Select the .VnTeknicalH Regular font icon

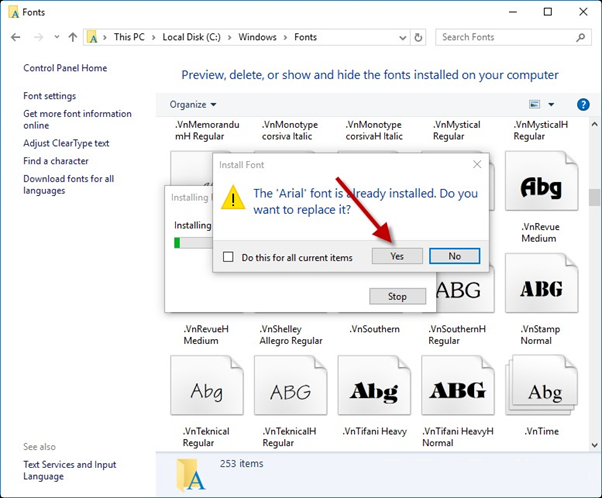tap(290, 385)
